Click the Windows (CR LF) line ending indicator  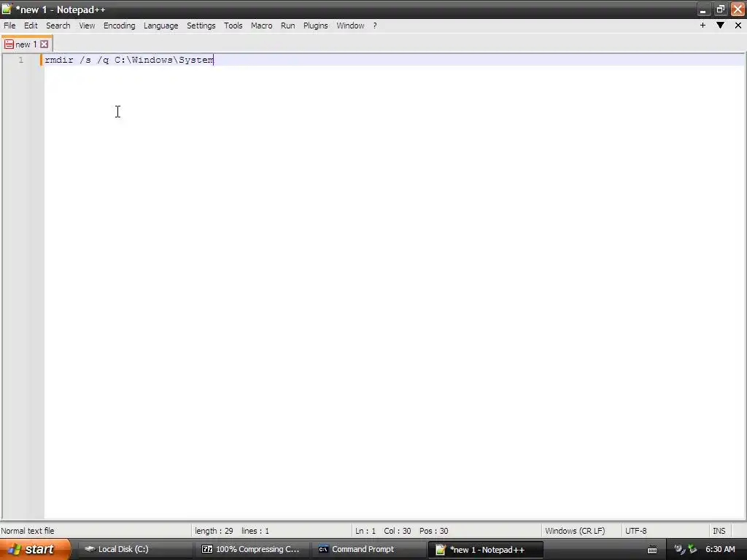point(575,531)
